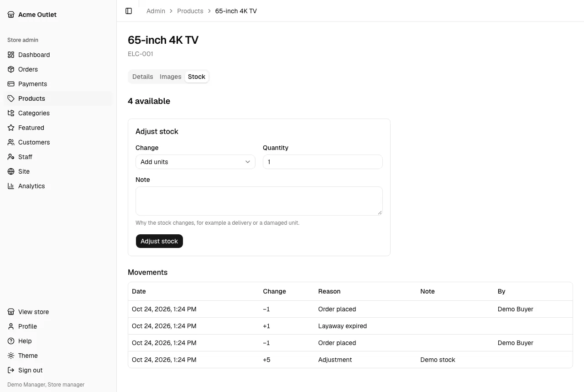The height and width of the screenshot is (392, 584).
Task: Click the Customers people icon
Action: 11,142
